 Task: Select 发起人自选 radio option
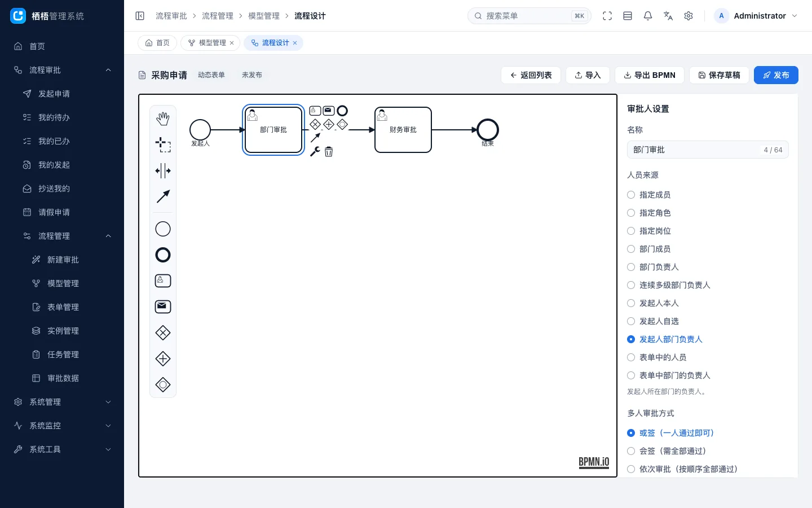[653, 321]
